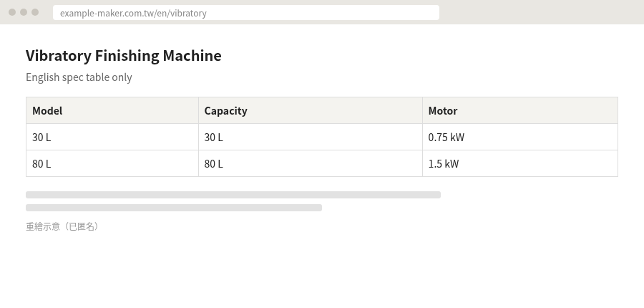This screenshot has height=308, width=644.
Task: Click the shorter gray placeholder text bar
Action: [x=174, y=208]
